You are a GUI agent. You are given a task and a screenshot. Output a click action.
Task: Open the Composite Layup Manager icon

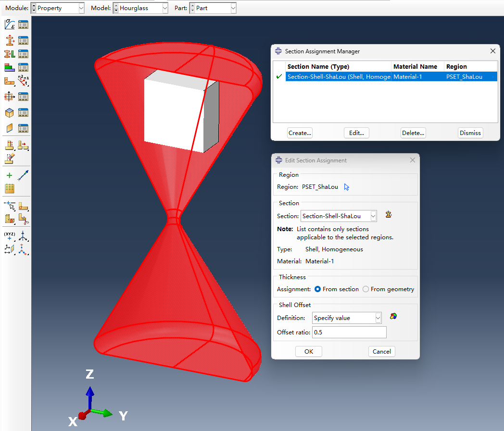click(x=23, y=67)
